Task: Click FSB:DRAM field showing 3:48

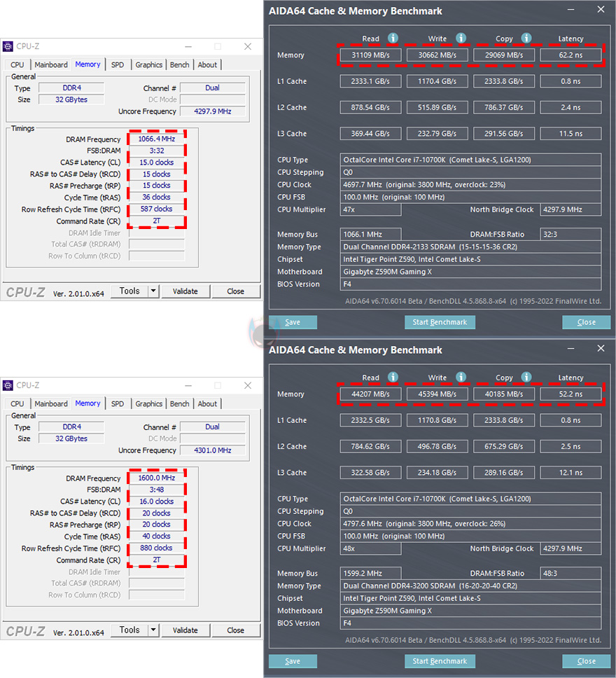Action: pyautogui.click(x=157, y=490)
